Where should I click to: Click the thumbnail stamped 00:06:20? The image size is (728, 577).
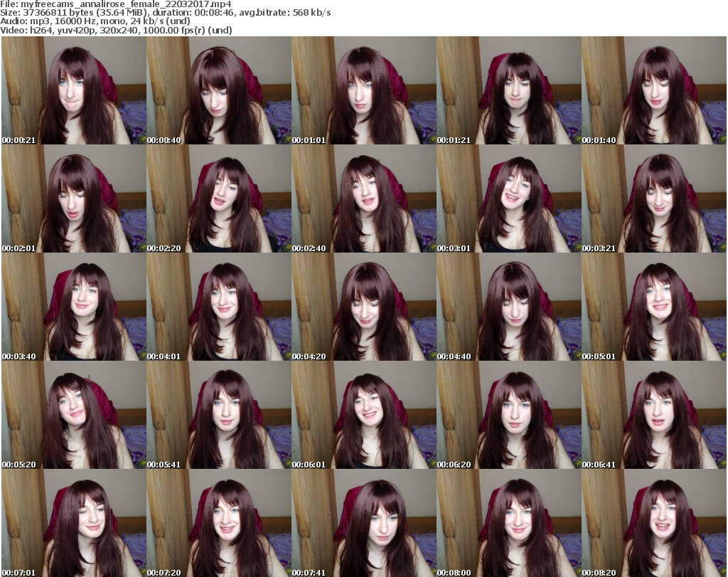point(509,415)
